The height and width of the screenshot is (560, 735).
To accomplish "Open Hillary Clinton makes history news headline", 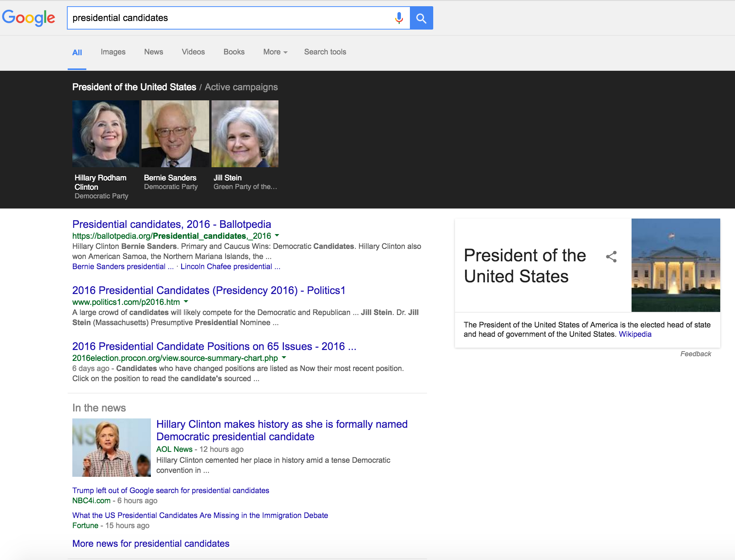I will 282,430.
